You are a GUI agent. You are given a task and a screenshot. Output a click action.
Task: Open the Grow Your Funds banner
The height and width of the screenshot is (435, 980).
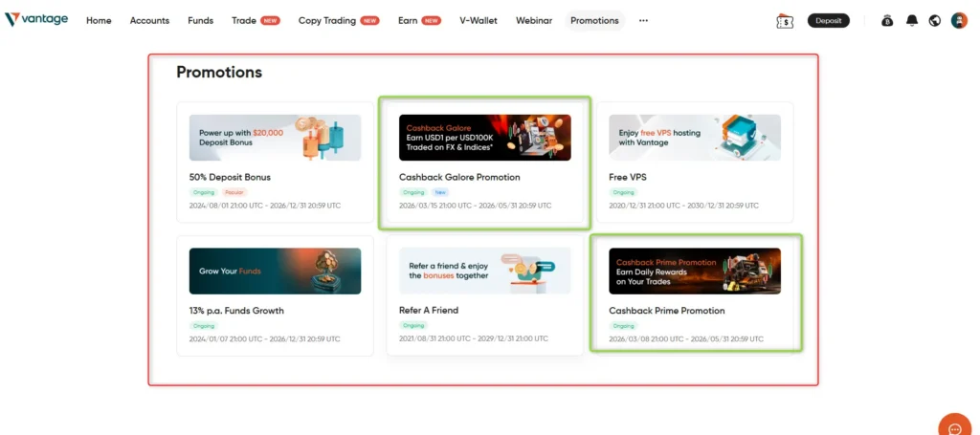tap(275, 271)
